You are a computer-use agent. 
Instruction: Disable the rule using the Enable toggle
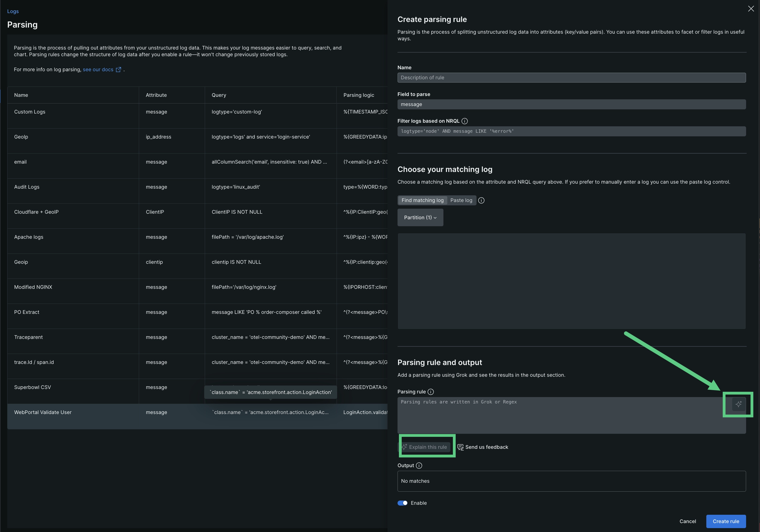coord(402,503)
